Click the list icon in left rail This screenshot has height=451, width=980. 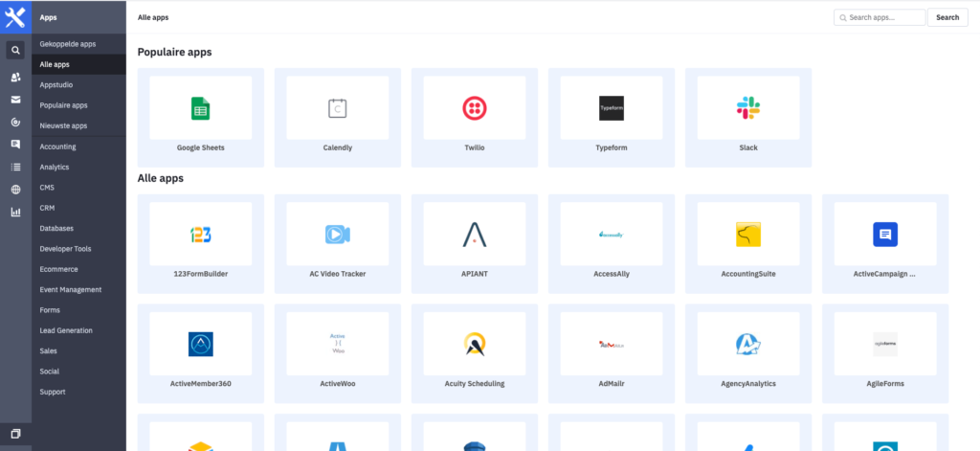tap(15, 167)
